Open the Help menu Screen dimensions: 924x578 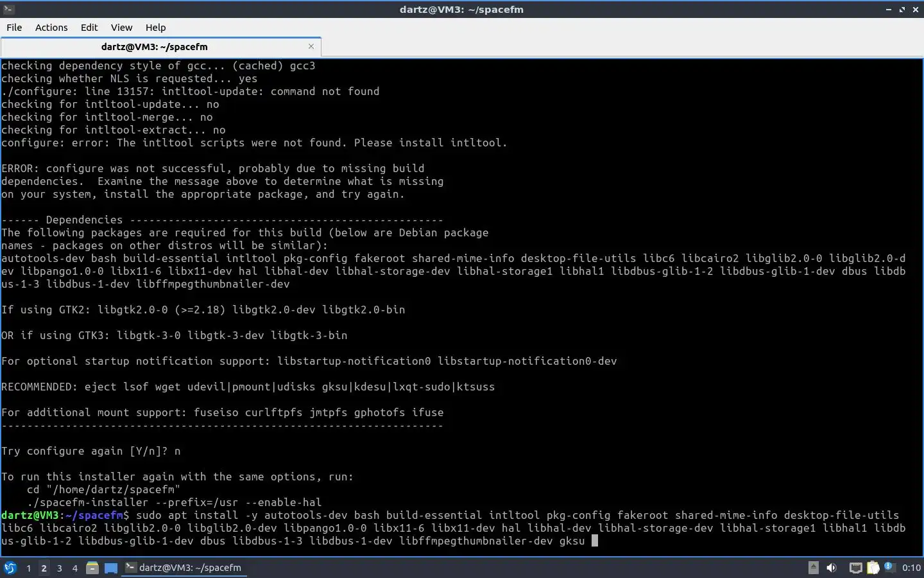pos(155,28)
